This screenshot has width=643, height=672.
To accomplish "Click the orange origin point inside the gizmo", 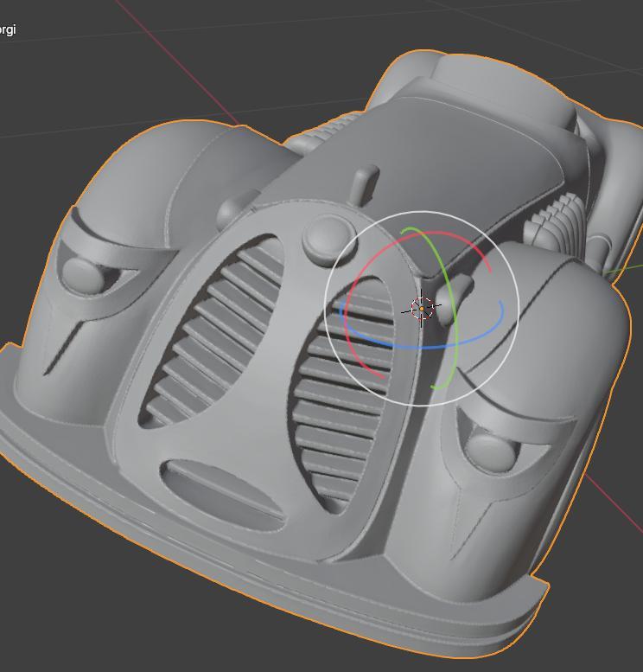I will pyautogui.click(x=422, y=309).
